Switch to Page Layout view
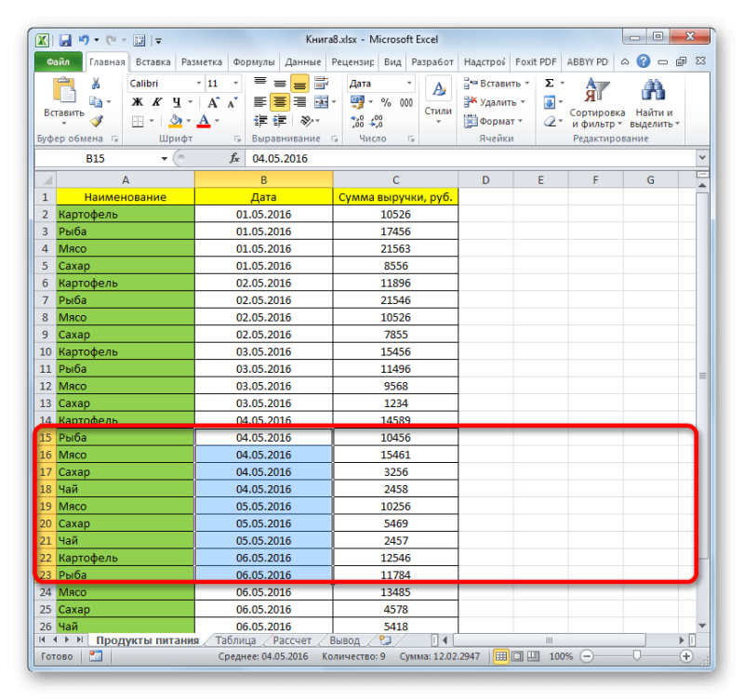 [x=518, y=656]
